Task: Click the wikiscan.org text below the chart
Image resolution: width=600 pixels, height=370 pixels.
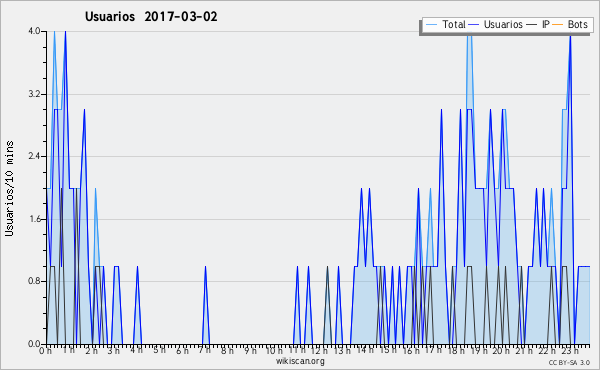Action: pyautogui.click(x=300, y=361)
